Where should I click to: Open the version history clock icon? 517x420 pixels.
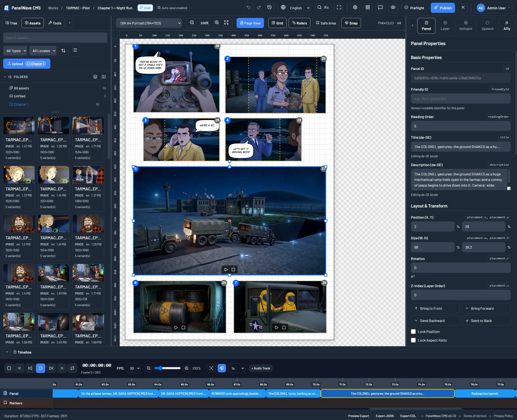pos(269,8)
